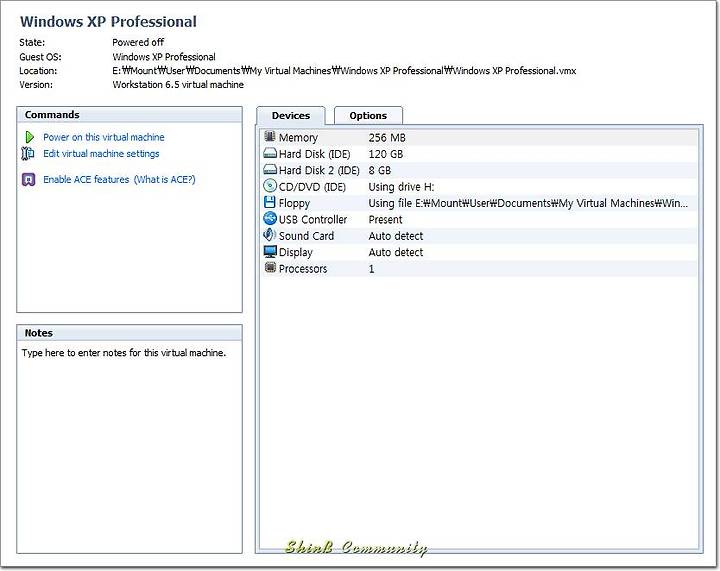The width and height of the screenshot is (720, 571).
Task: Select the Sound Card label
Action: tap(306, 236)
